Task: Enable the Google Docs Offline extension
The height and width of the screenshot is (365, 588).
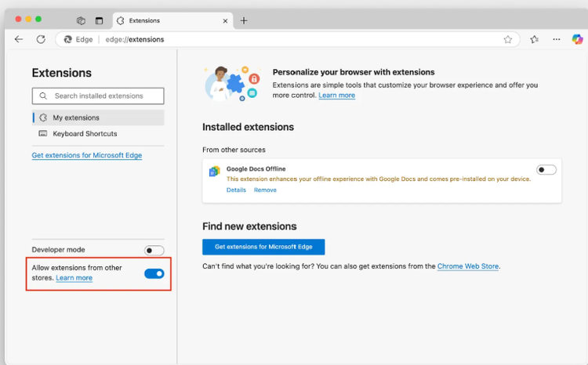Action: 546,170
